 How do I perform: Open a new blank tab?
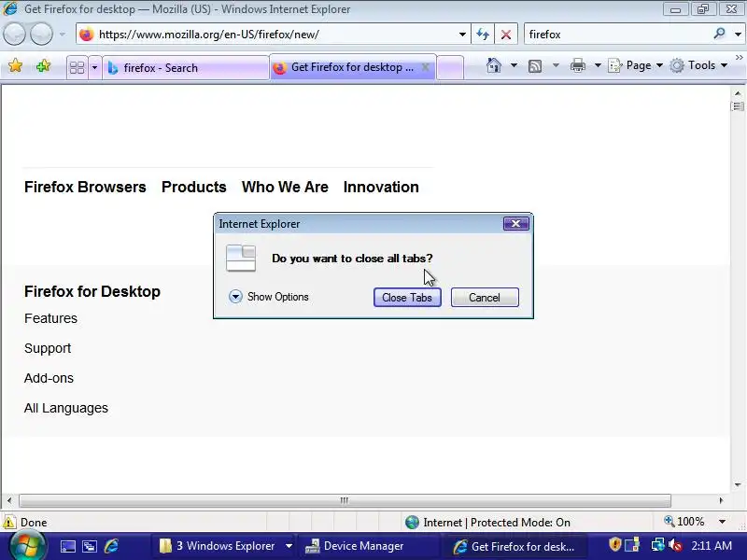(x=450, y=67)
